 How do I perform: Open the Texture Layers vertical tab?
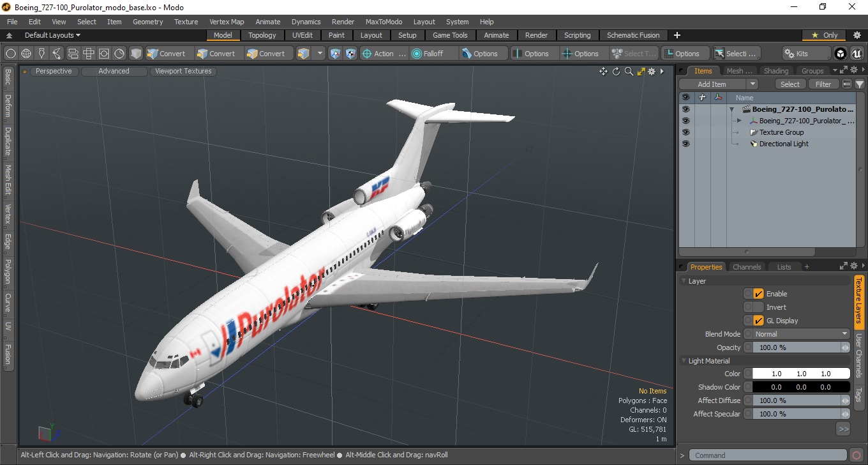(x=859, y=302)
